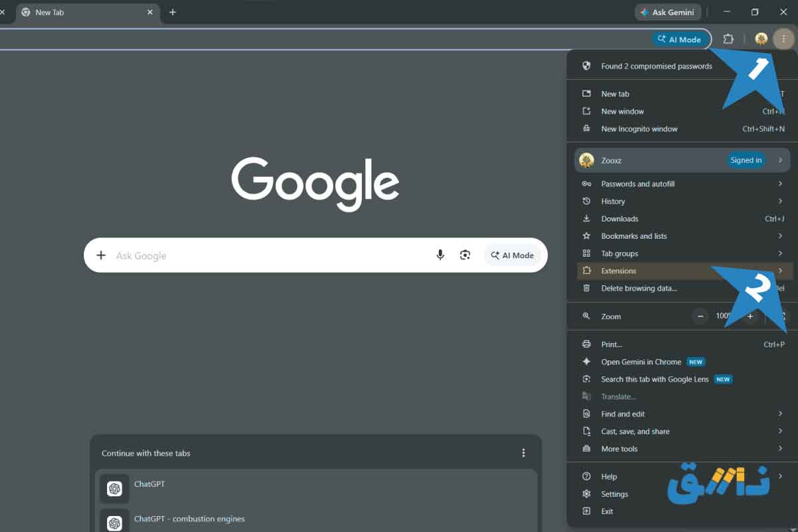
Task: Select Search this tab with Google Lens
Action: (x=682, y=379)
